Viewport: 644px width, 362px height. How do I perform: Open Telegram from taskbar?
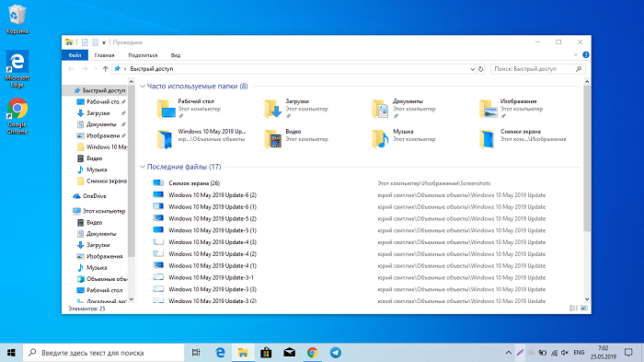coord(336,353)
